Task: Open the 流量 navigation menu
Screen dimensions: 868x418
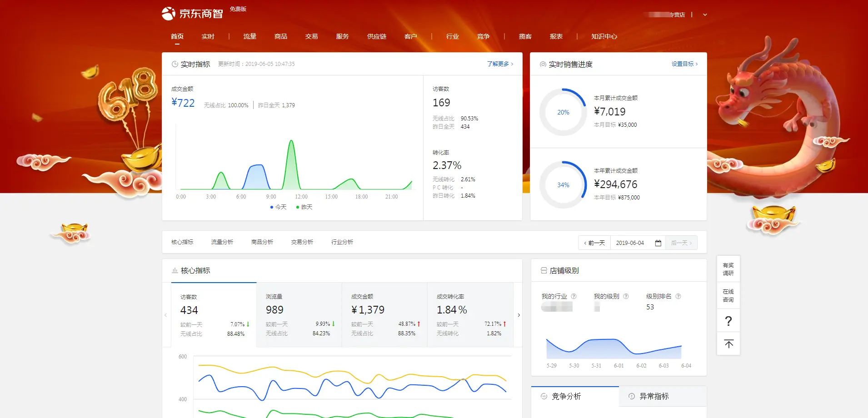Action: [x=249, y=36]
